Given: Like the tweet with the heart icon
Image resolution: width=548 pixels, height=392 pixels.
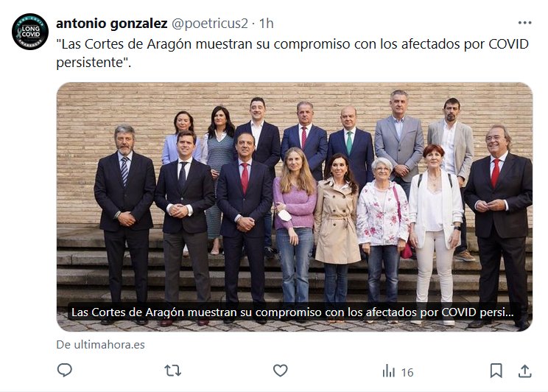Looking at the screenshot, I should point(281,371).
